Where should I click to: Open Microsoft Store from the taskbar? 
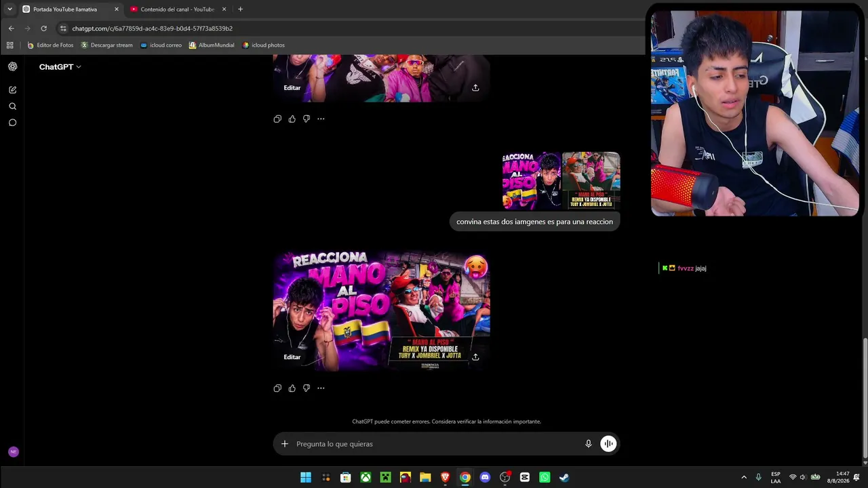pos(345,477)
